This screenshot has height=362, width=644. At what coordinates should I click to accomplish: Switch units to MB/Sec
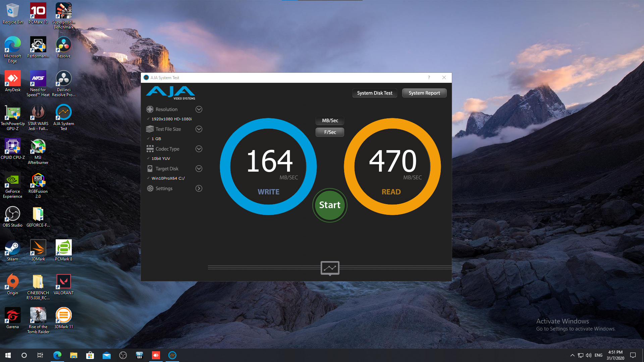coord(330,120)
